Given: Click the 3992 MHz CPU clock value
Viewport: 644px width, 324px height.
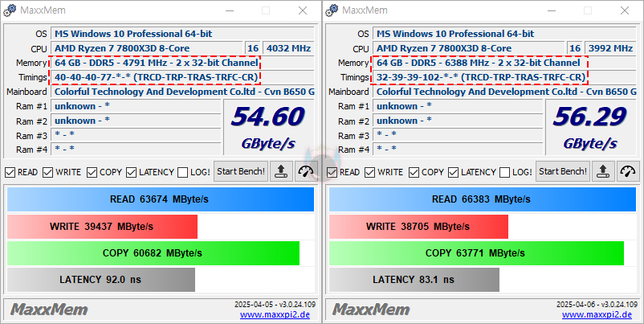Looking at the screenshot, I should pyautogui.click(x=610, y=48).
